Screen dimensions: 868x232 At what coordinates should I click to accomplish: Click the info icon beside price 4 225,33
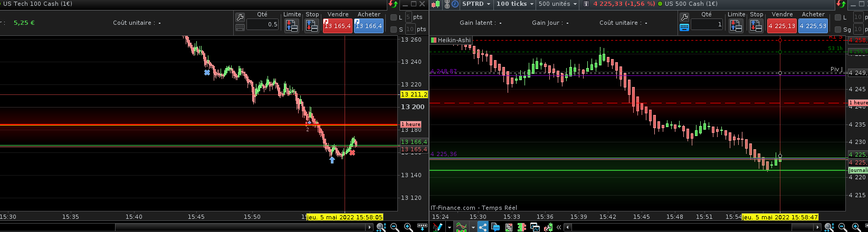pyautogui.click(x=586, y=4)
